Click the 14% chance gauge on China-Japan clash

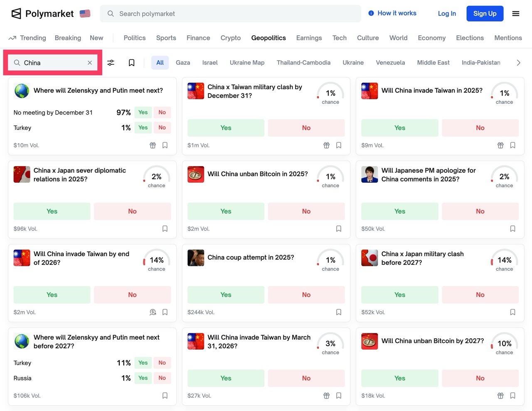coord(504,260)
